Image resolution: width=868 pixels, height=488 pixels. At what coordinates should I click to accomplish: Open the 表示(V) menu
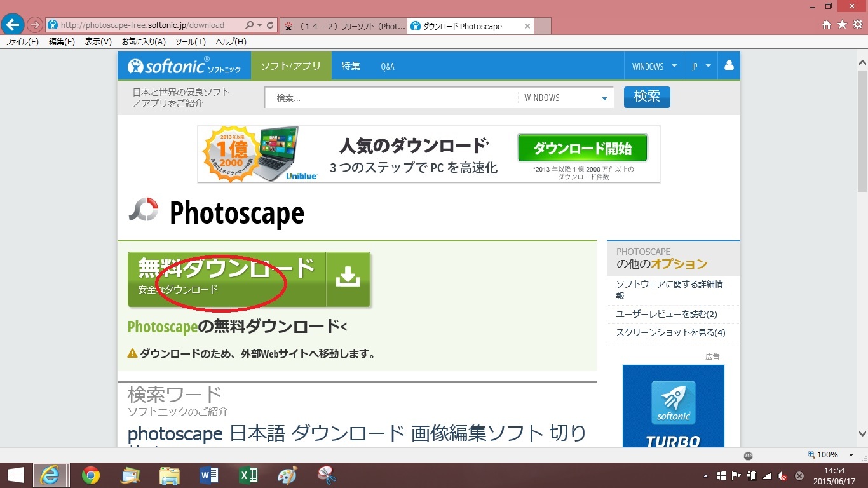click(x=98, y=42)
